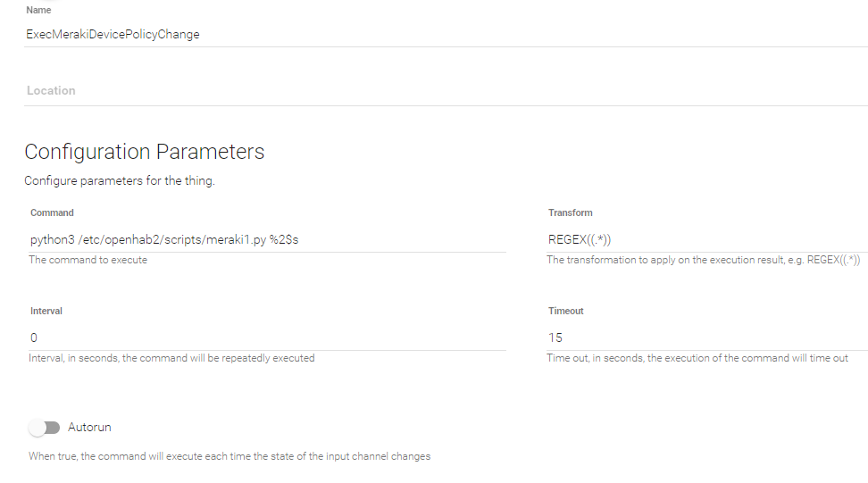Select the Transform field with REGEX((.*))
This screenshot has height=483, width=868.
coord(705,239)
